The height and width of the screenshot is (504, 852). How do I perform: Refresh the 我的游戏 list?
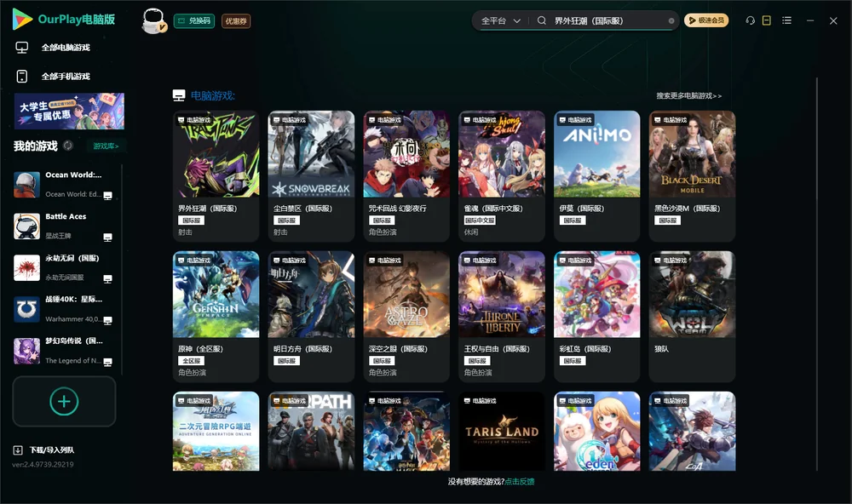[x=68, y=146]
